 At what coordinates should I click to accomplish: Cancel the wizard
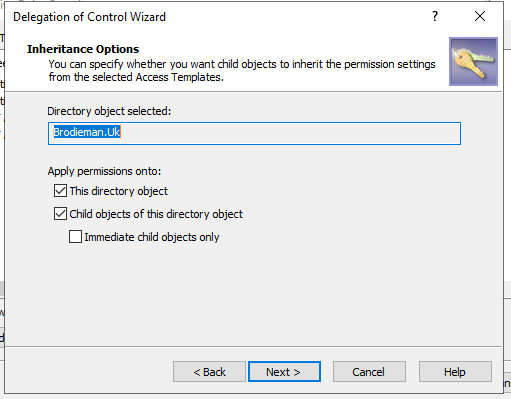[x=369, y=372]
